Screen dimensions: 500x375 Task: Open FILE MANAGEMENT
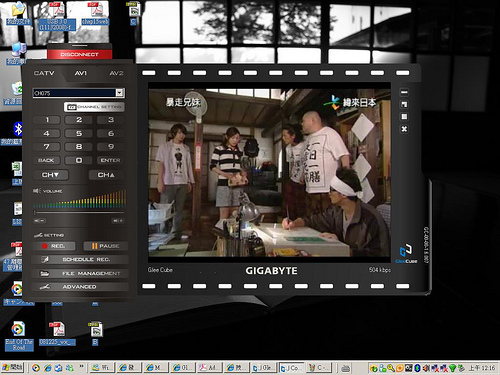coord(80,274)
